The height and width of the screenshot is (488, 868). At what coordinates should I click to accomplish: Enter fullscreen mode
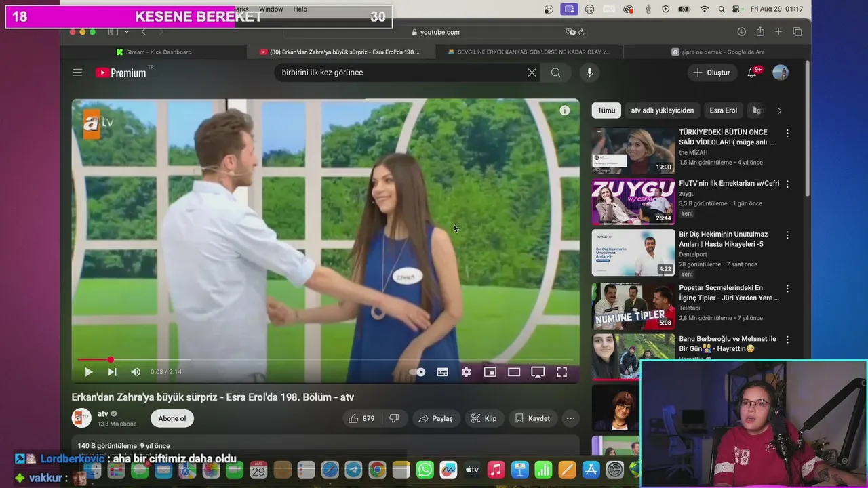pos(561,371)
